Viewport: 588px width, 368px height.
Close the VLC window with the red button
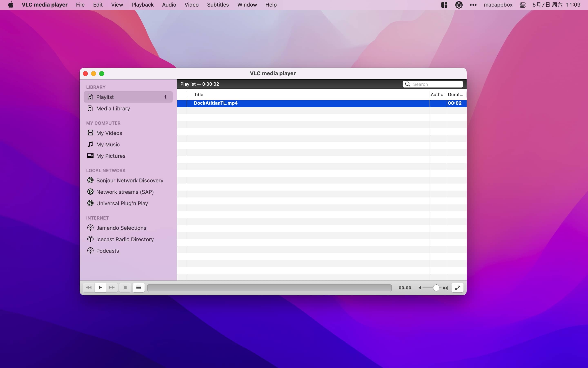coord(85,74)
